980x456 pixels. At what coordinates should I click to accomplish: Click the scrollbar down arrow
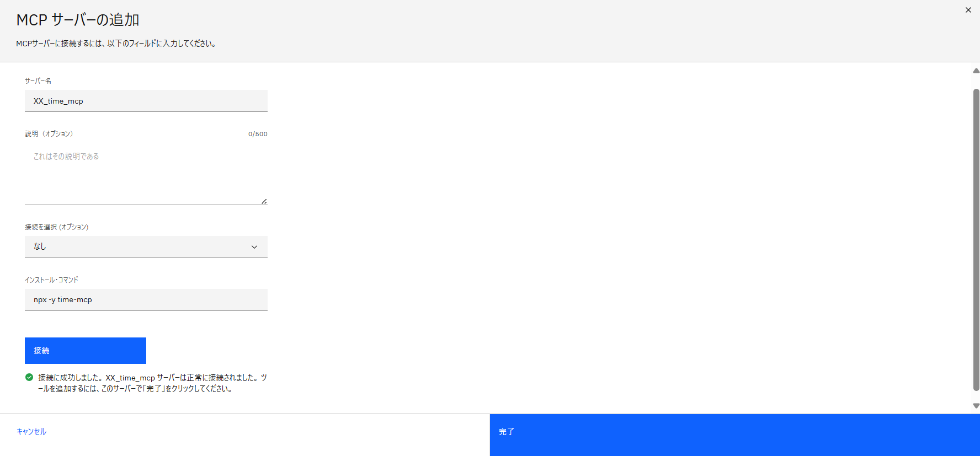click(976, 406)
